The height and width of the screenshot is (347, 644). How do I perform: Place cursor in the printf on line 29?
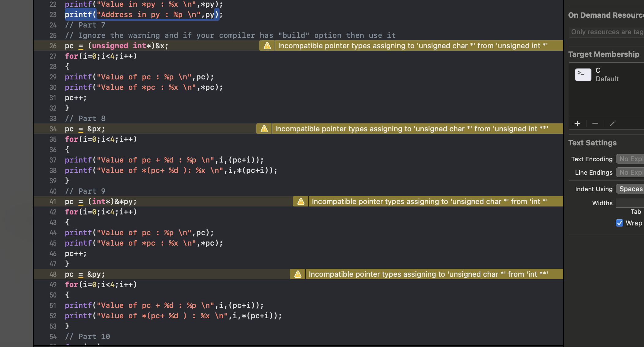78,77
